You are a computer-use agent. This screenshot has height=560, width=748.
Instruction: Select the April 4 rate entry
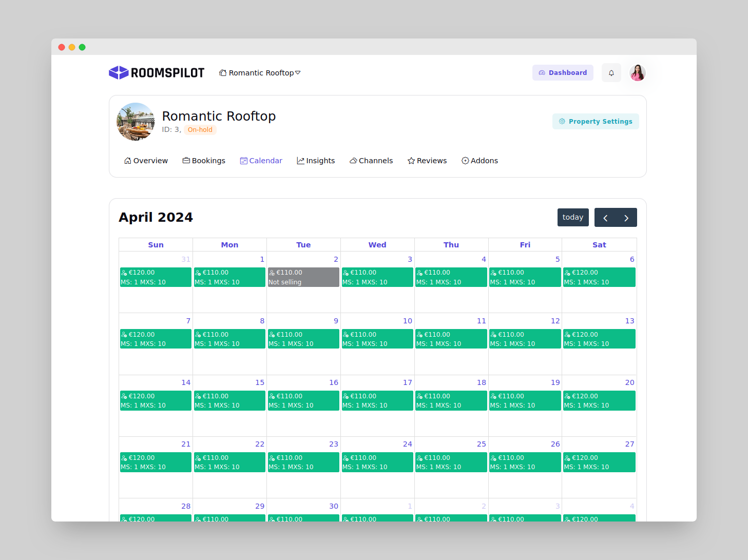[x=451, y=277]
